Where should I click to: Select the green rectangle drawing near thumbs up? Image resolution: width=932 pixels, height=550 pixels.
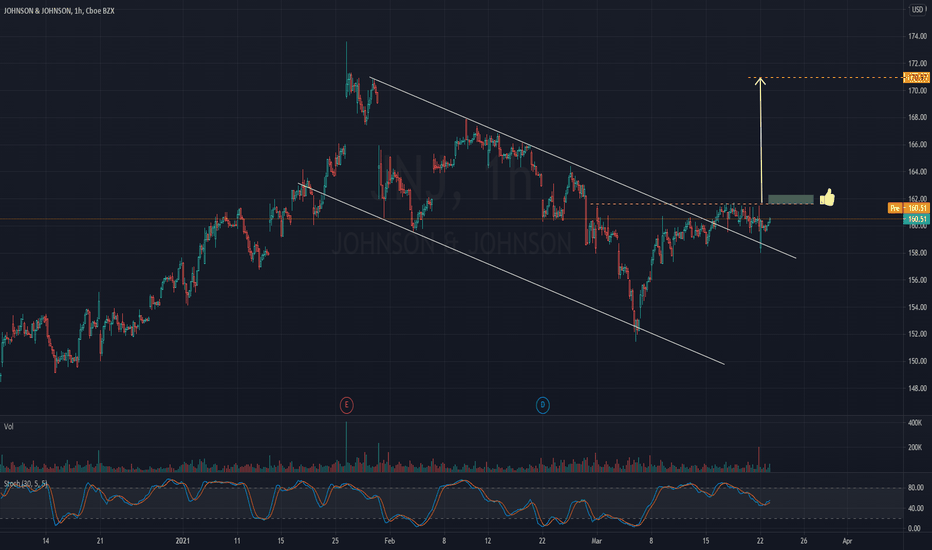tap(791, 199)
